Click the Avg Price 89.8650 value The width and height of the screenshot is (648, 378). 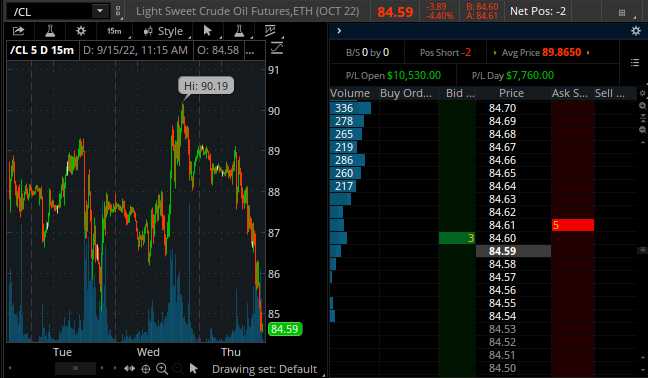(562, 52)
